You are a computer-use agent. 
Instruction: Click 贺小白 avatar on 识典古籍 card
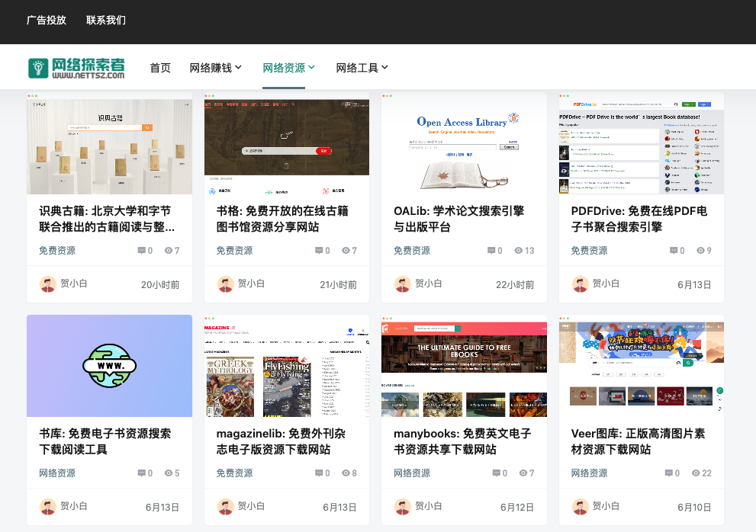pyautogui.click(x=48, y=284)
